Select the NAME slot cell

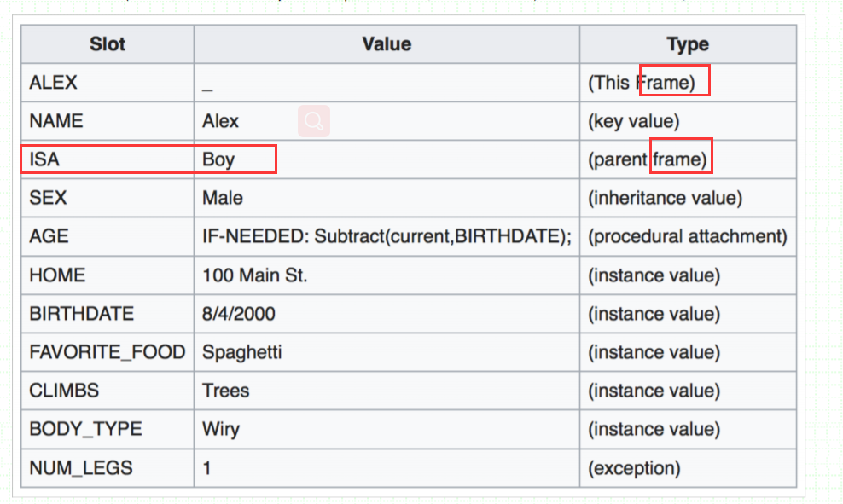point(56,121)
